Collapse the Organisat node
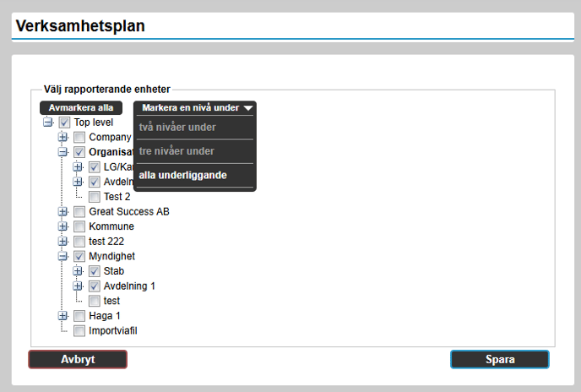581x392 pixels. (x=62, y=152)
